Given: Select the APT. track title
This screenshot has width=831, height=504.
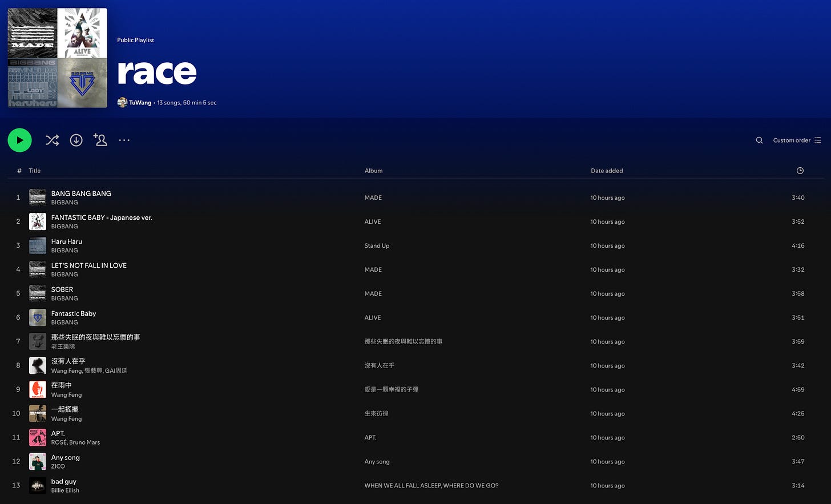Looking at the screenshot, I should [x=58, y=433].
